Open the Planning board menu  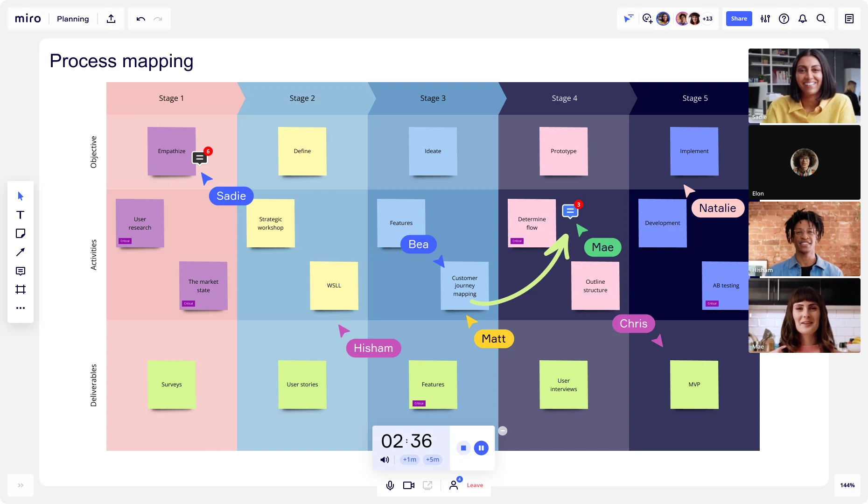click(x=73, y=19)
